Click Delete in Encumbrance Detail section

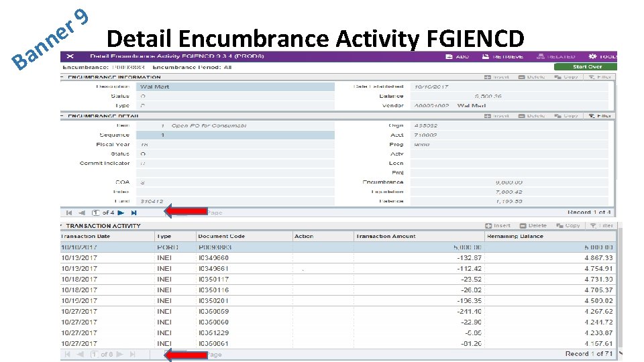click(531, 116)
